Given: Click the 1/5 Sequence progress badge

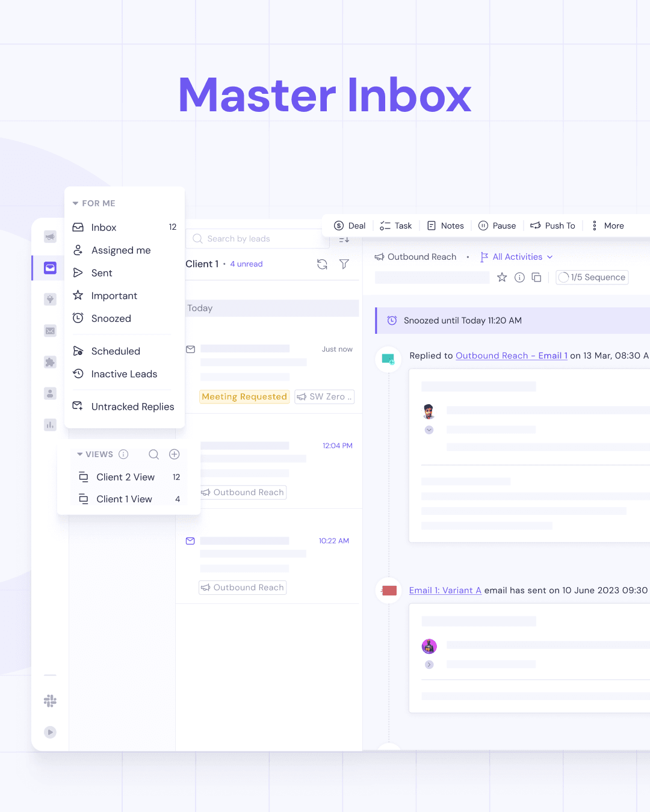Looking at the screenshot, I should coord(592,277).
